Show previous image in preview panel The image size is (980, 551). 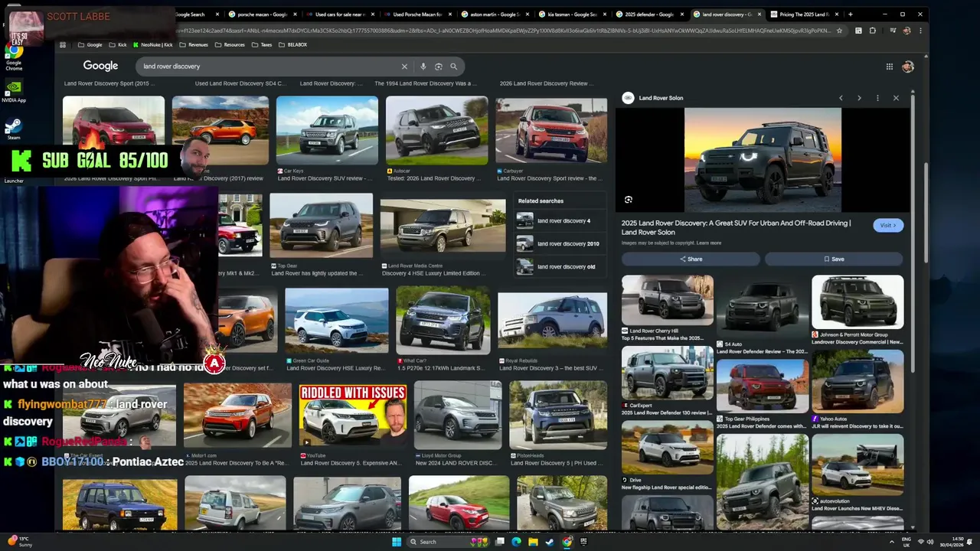[841, 98]
